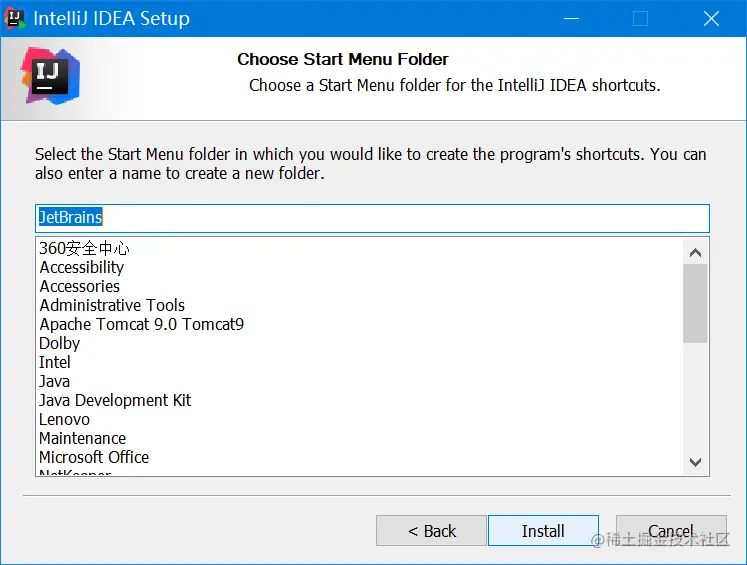The height and width of the screenshot is (565, 747).
Task: Select Java Development Kit folder
Action: pyautogui.click(x=115, y=400)
